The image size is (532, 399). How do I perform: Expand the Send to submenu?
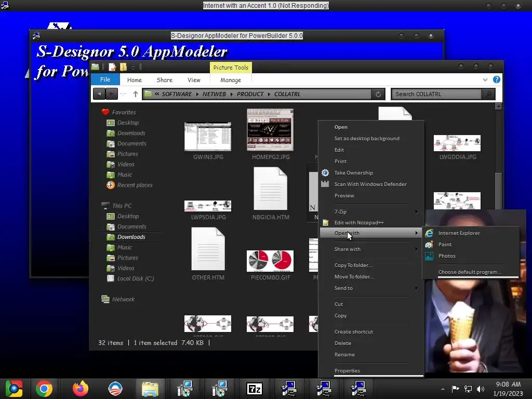(371, 288)
